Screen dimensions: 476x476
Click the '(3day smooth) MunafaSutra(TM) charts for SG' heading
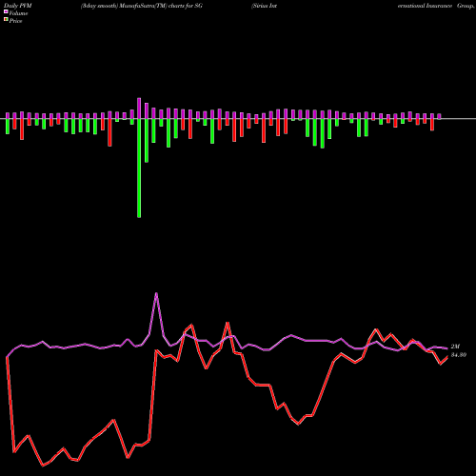click(x=142, y=6)
